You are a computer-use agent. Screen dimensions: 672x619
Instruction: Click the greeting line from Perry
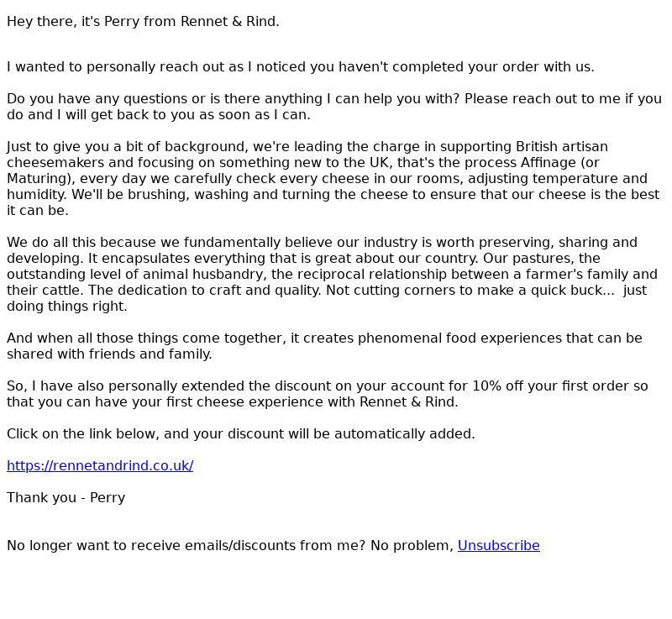point(143,22)
